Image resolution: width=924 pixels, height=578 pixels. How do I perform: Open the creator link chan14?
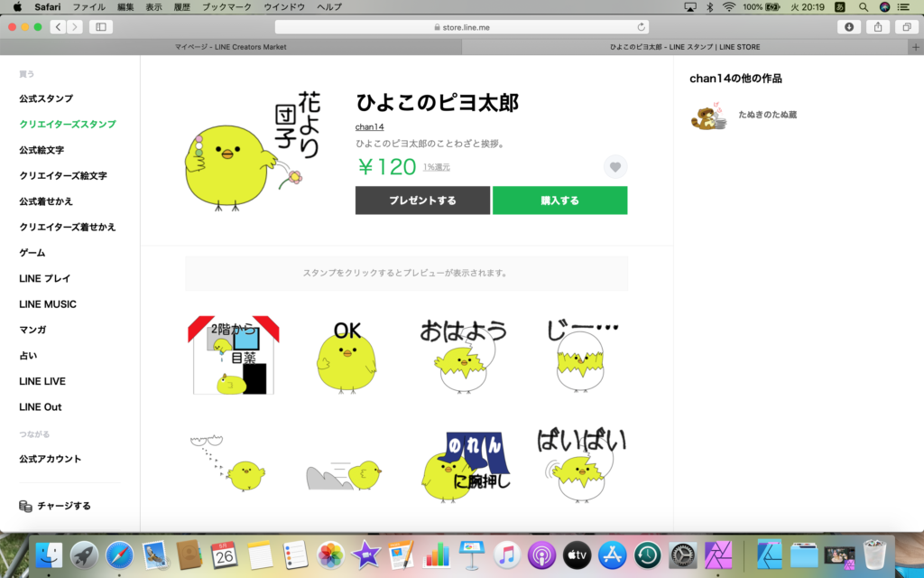(x=369, y=126)
